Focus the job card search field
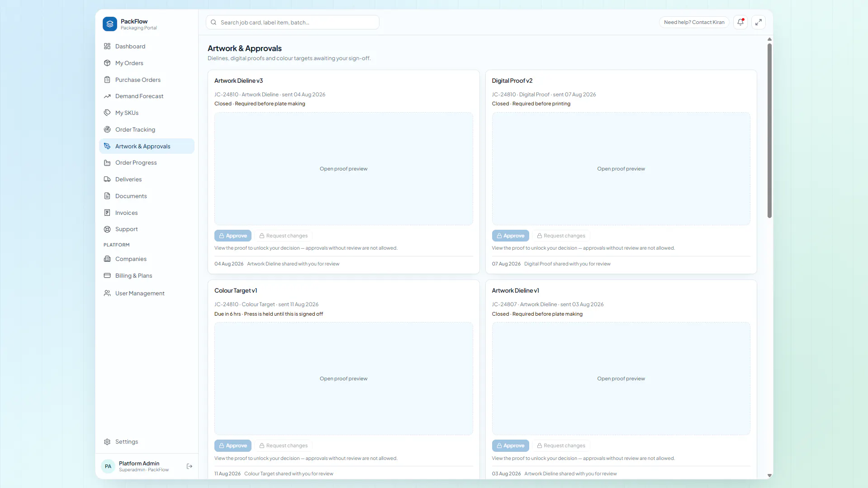Screen dimensions: 868x488 [293, 22]
